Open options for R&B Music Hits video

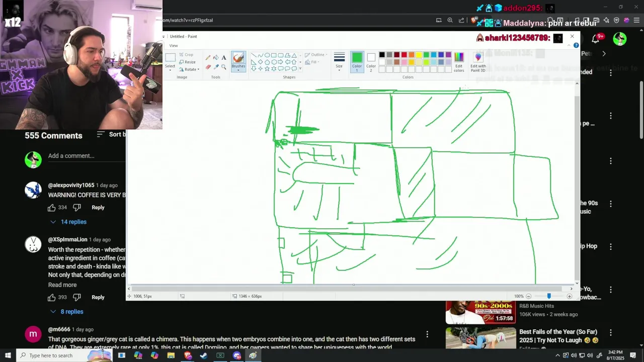pos(610,290)
